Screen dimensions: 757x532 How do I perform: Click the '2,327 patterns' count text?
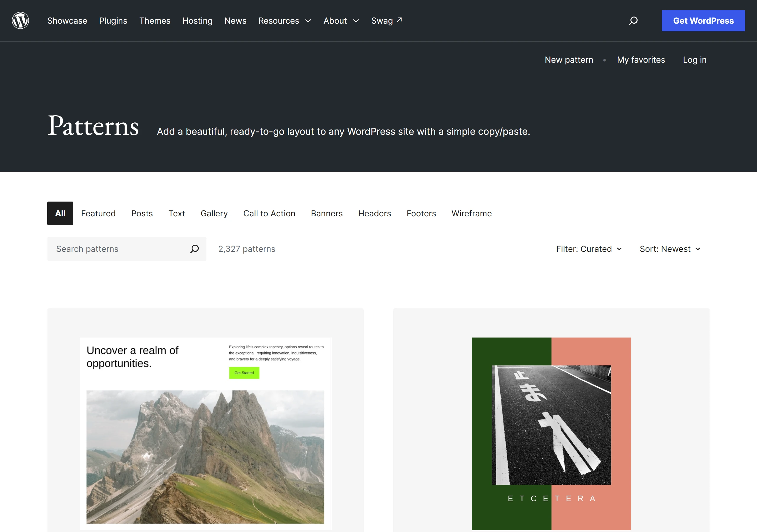point(247,249)
